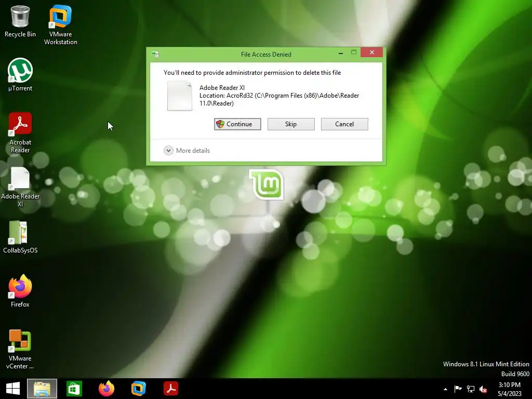Screen dimensions: 532x399
Task: Open the Recycle Bin desktop icon
Action: (x=20, y=21)
